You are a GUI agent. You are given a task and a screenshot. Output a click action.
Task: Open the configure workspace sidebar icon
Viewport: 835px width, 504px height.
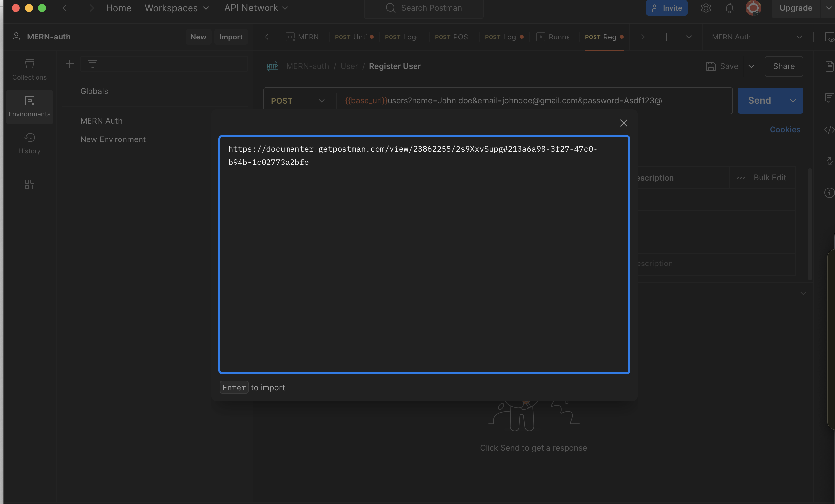[x=30, y=184]
